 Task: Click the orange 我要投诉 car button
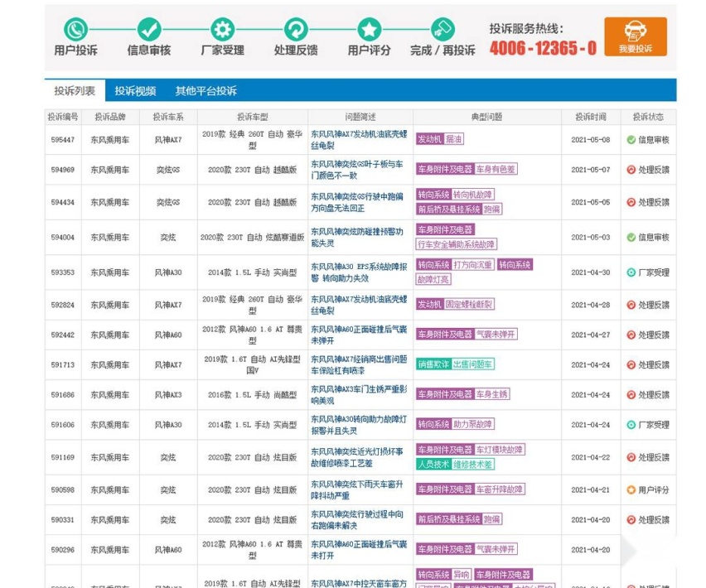point(636,37)
